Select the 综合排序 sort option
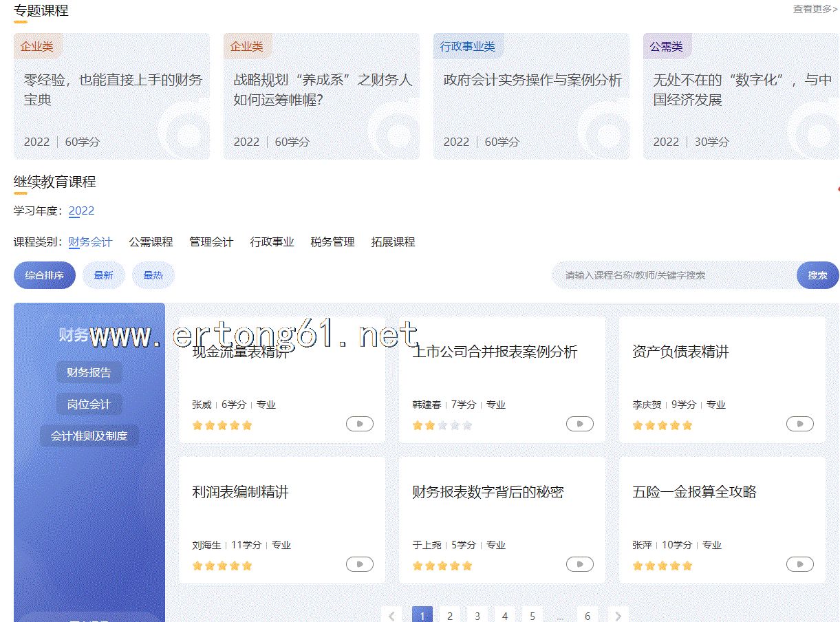Image resolution: width=840 pixels, height=622 pixels. click(x=45, y=275)
